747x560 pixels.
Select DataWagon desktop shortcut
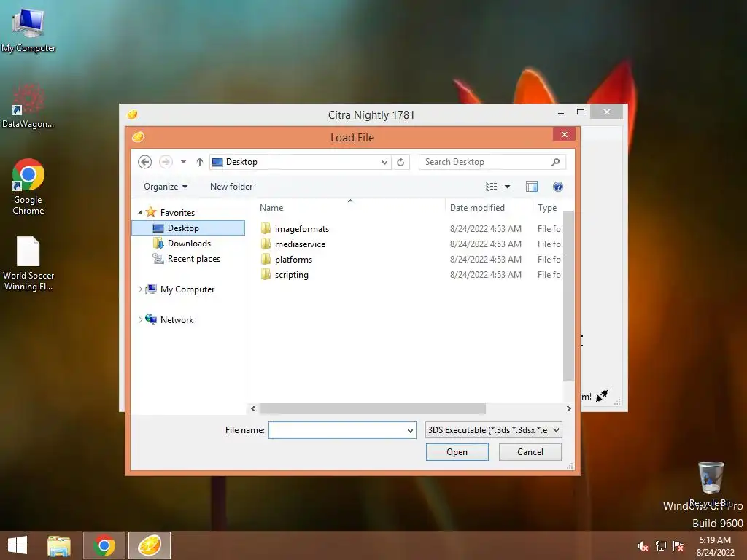point(28,106)
